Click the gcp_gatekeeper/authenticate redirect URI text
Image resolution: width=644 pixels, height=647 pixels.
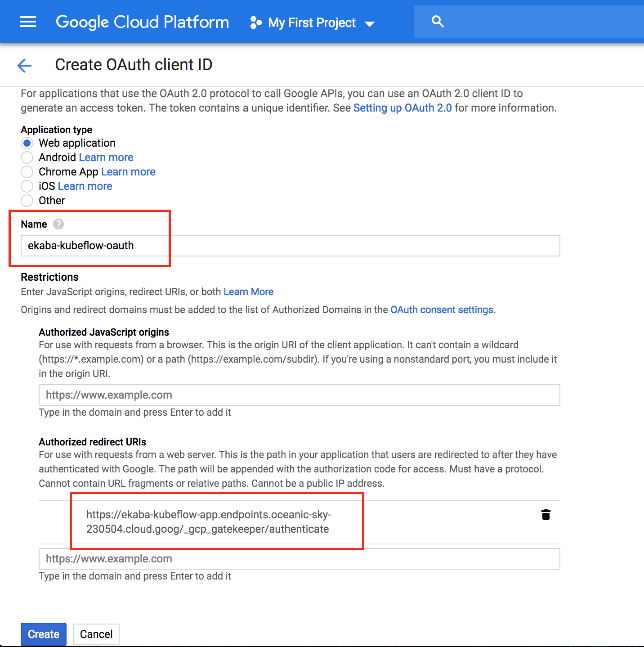209,522
